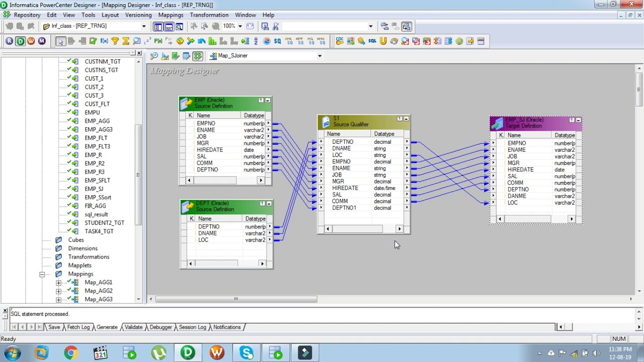644x362 pixels.
Task: Open the Source Analyzer workspace icon
Action: click(154, 56)
